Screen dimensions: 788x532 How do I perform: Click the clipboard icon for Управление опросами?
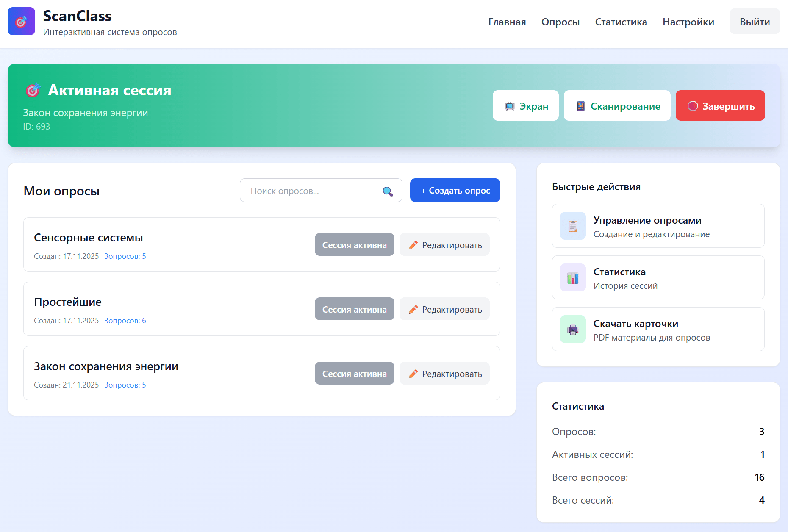(573, 226)
